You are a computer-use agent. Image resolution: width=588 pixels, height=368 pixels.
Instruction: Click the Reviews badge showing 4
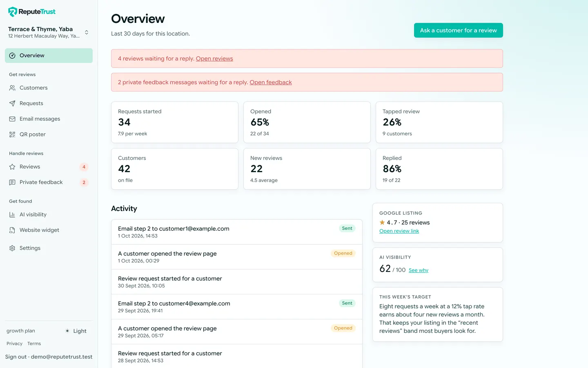[84, 167]
